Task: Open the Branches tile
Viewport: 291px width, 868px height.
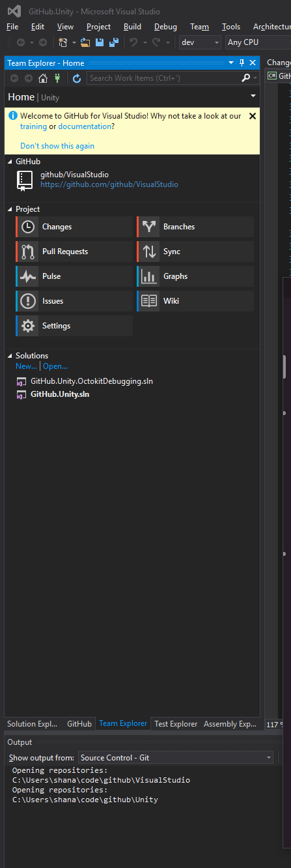Action: [x=195, y=227]
